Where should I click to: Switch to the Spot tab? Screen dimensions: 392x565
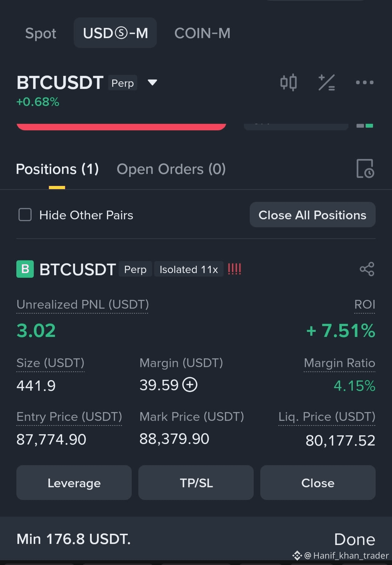click(x=41, y=33)
